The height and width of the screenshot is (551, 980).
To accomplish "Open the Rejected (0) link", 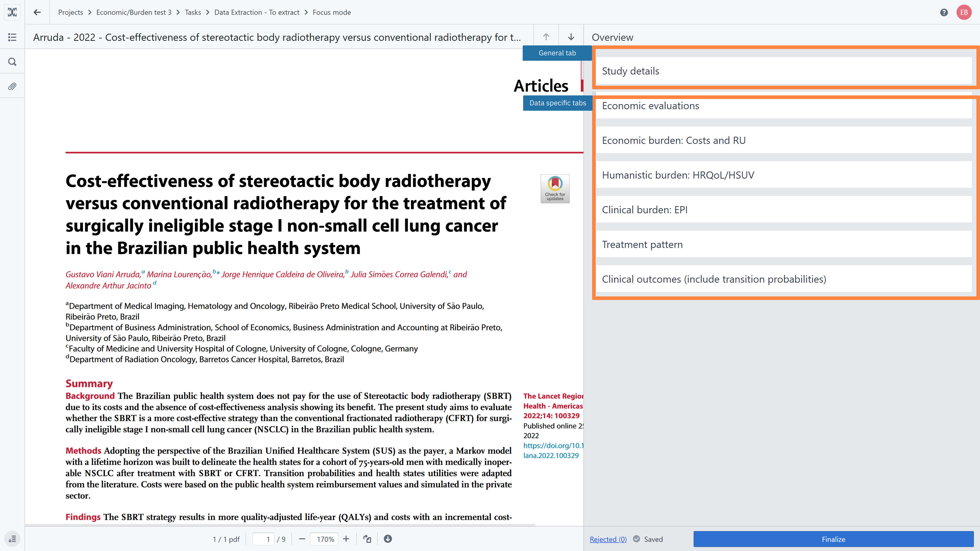I will [608, 539].
